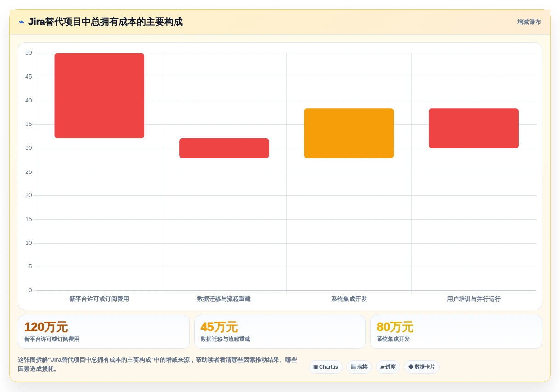Click the chart title Jira替代项目中总拥有成本的主要构成
The image size is (560, 392).
click(x=106, y=22)
